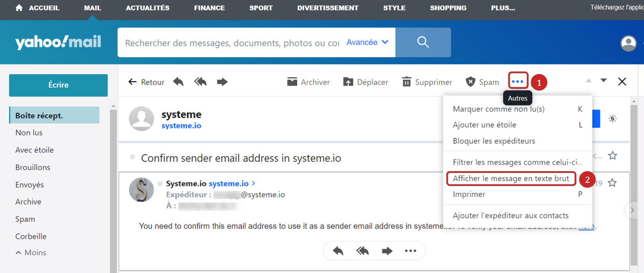Click the systeme sender avatar

pos(141,119)
